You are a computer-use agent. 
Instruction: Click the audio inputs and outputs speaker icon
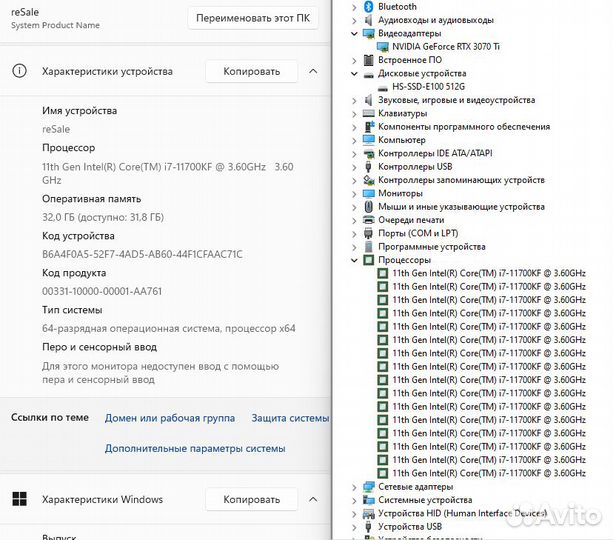click(368, 20)
